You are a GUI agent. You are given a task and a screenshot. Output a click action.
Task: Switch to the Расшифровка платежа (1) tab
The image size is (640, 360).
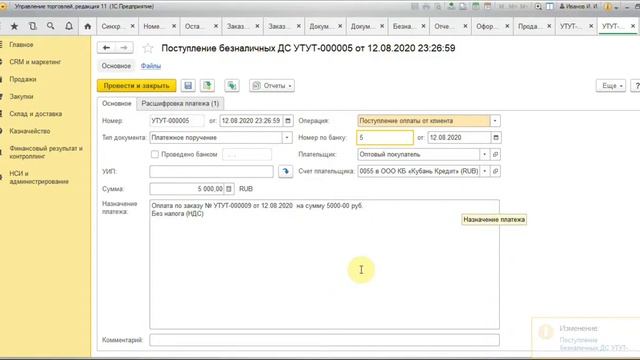click(180, 104)
